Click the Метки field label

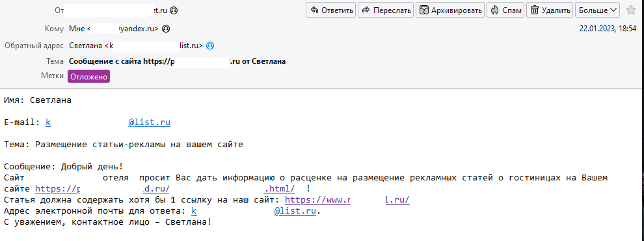[x=52, y=76]
